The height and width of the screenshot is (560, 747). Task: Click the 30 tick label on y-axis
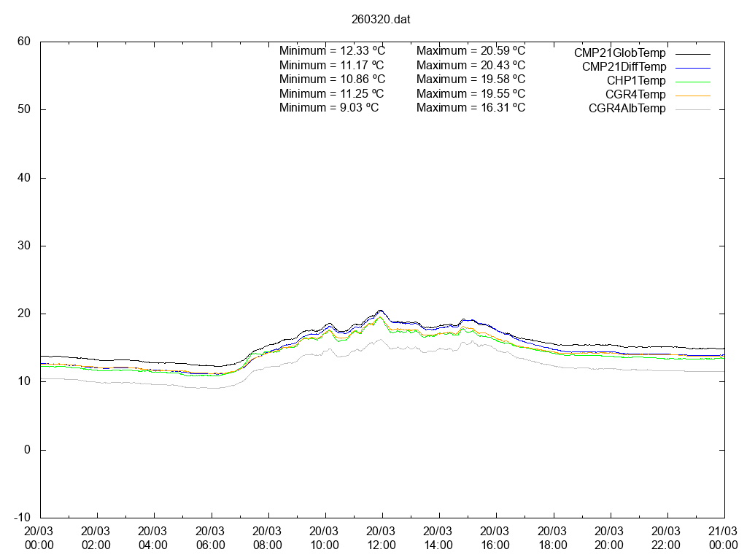tap(24, 246)
